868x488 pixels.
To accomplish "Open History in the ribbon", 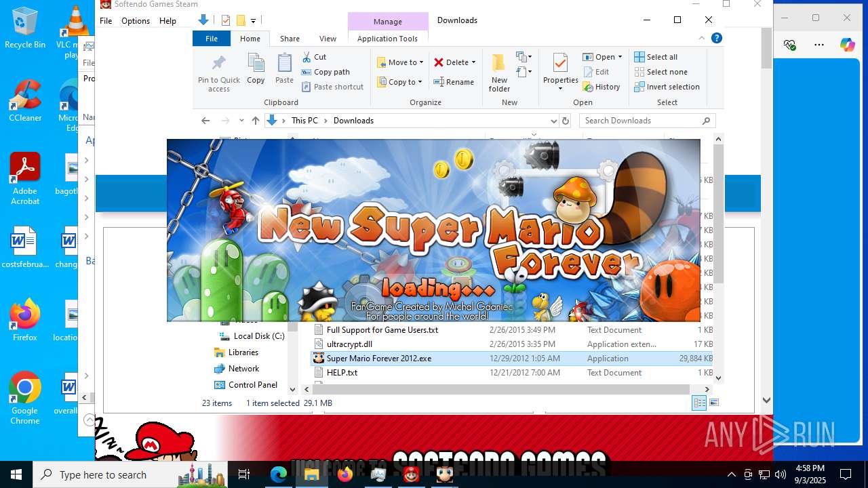I will tap(601, 87).
